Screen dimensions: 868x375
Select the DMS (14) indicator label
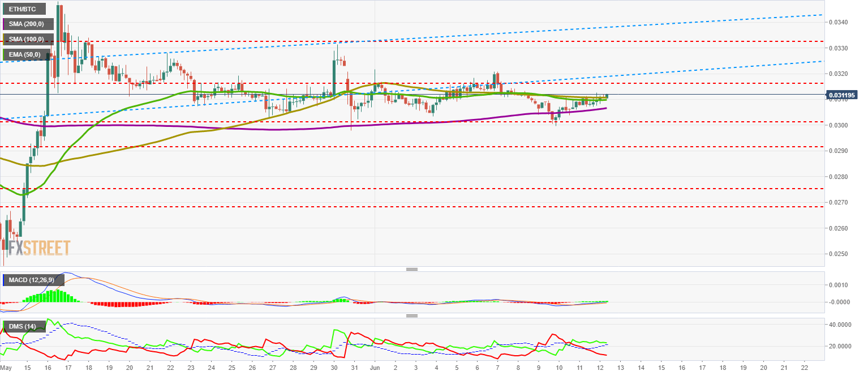coord(24,326)
